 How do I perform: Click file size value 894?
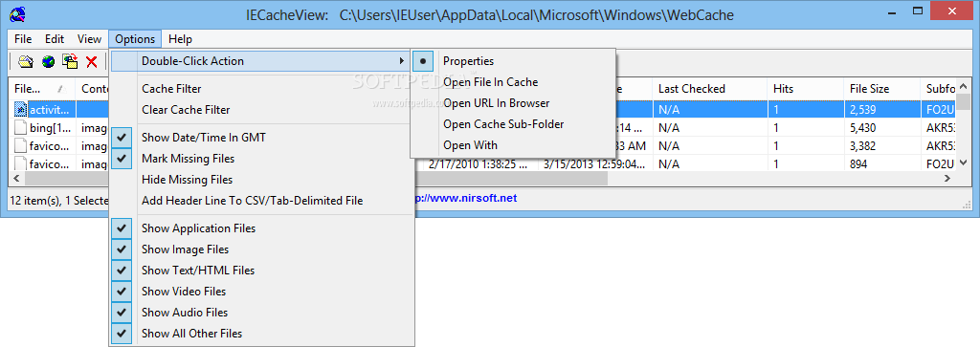[857, 164]
